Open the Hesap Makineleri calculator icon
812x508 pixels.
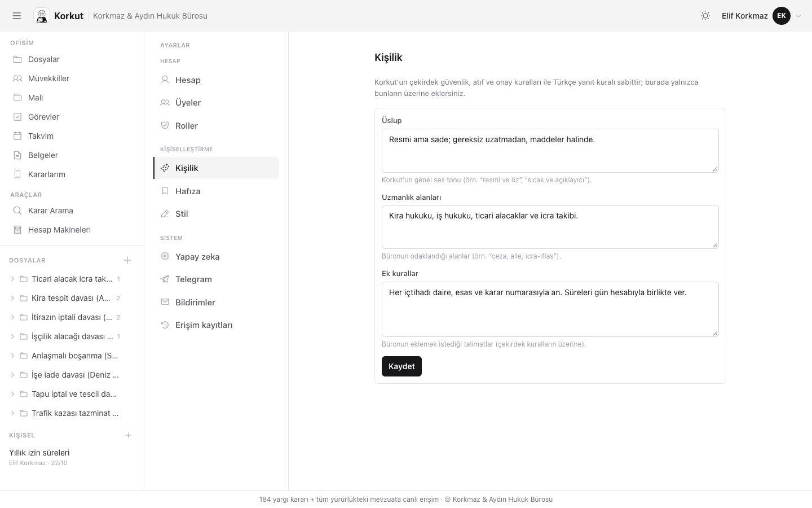tap(17, 230)
